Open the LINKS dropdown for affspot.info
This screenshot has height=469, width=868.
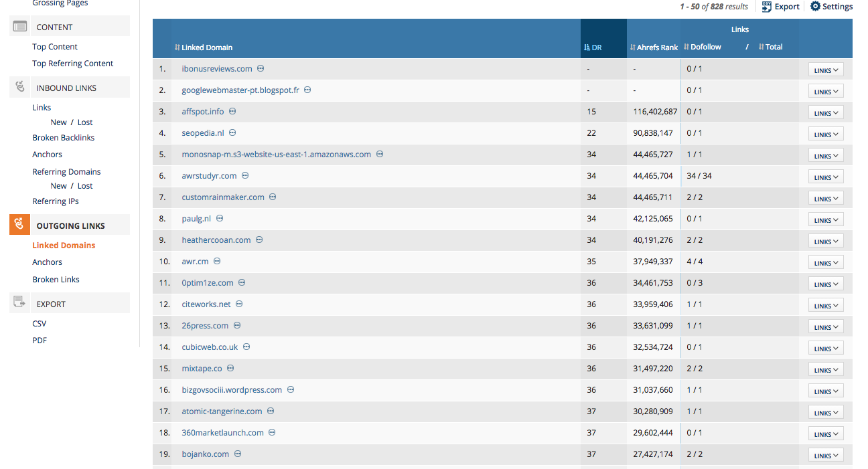pyautogui.click(x=826, y=112)
